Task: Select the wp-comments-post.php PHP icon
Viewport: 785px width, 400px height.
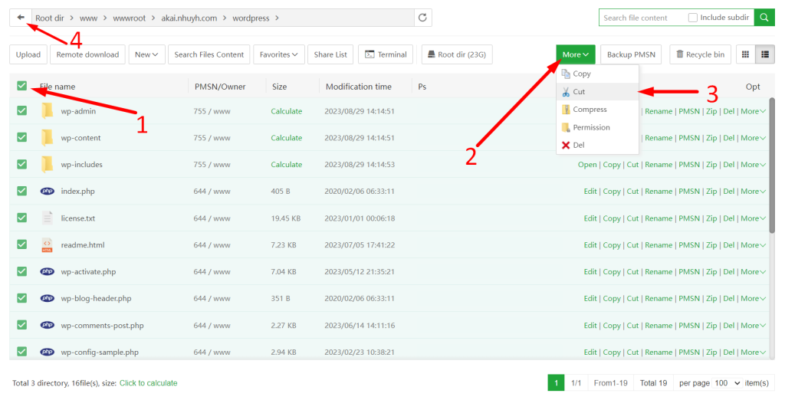Action: click(x=47, y=325)
